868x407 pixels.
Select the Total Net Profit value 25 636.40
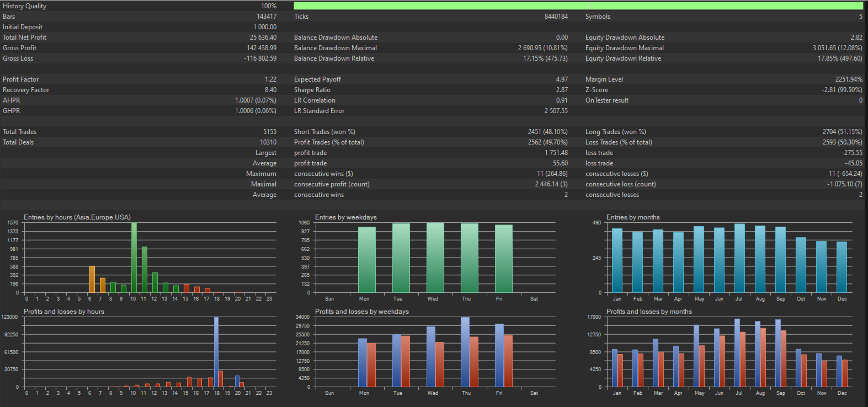coord(263,38)
